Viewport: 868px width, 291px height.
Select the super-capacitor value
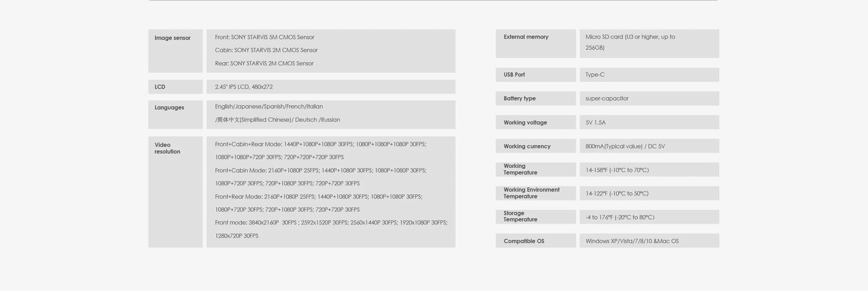[x=607, y=98]
